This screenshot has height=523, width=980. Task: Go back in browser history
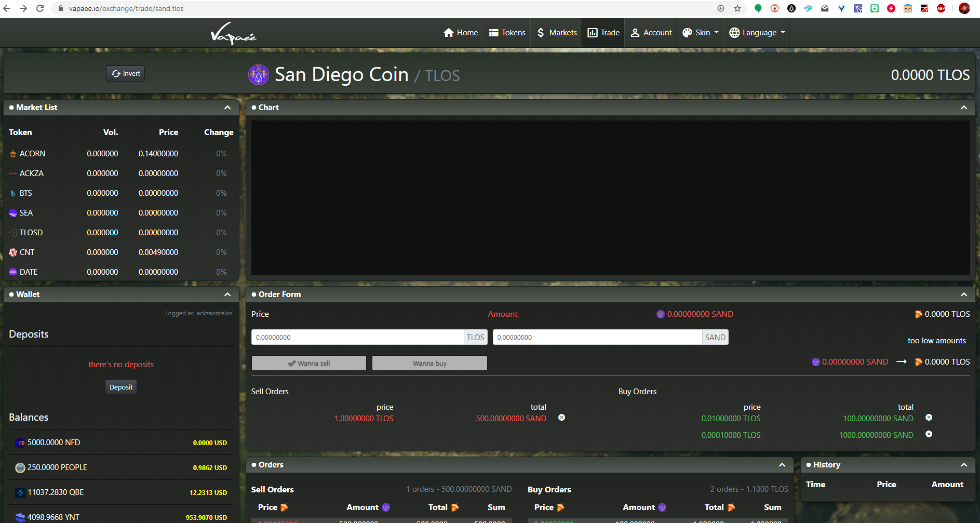tap(7, 8)
